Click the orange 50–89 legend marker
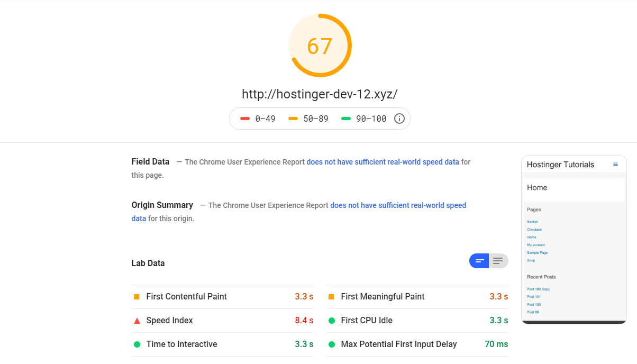This screenshot has width=637, height=364. point(293,119)
